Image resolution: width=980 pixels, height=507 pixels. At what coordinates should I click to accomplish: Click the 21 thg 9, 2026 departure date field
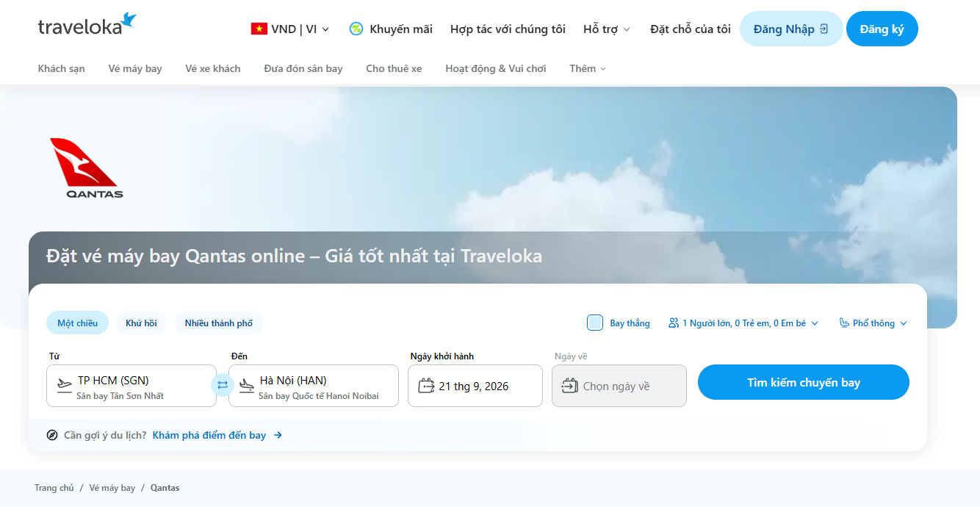[x=475, y=386]
